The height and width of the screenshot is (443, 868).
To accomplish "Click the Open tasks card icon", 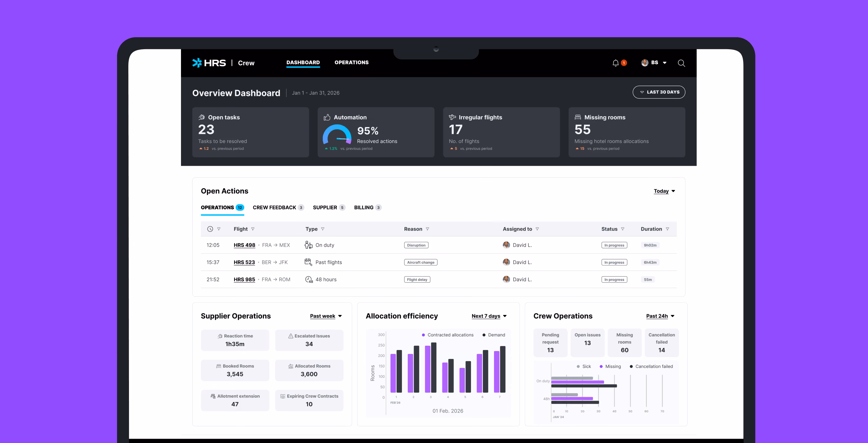I will 202,117.
